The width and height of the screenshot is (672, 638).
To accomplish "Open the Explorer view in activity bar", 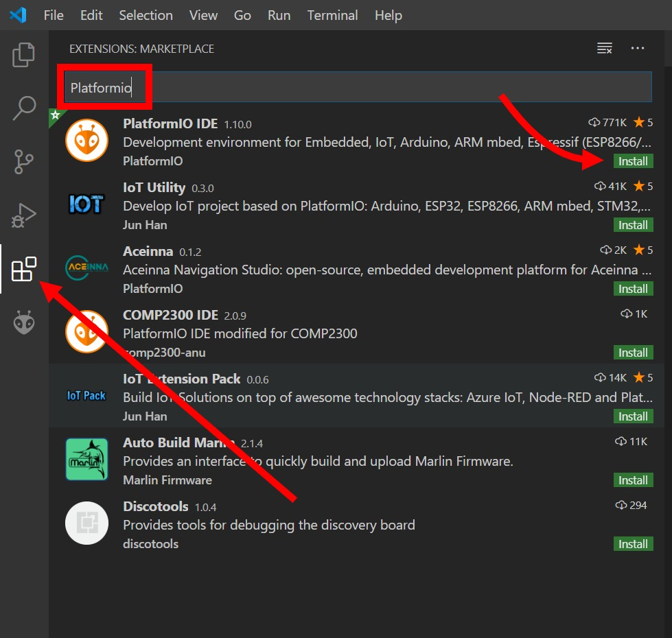I will pos(23,55).
